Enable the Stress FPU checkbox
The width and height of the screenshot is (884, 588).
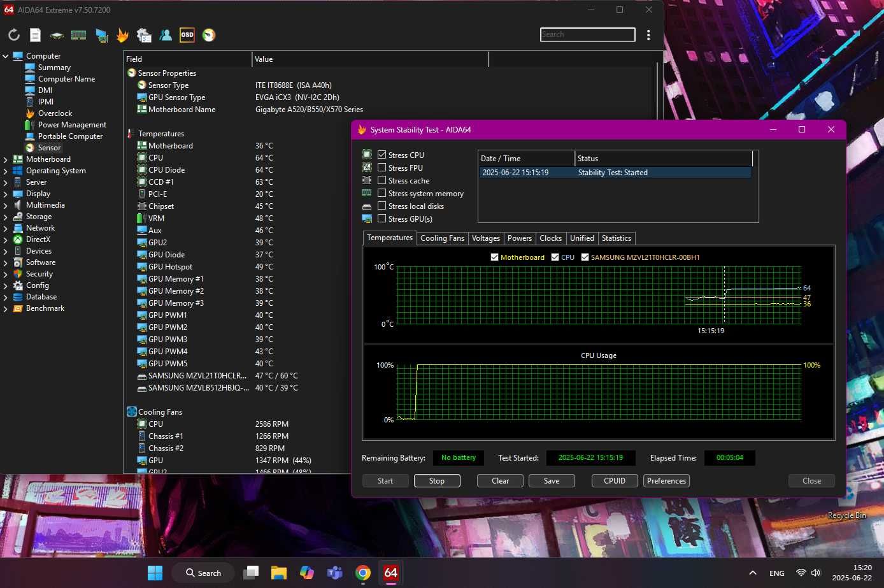(x=382, y=168)
